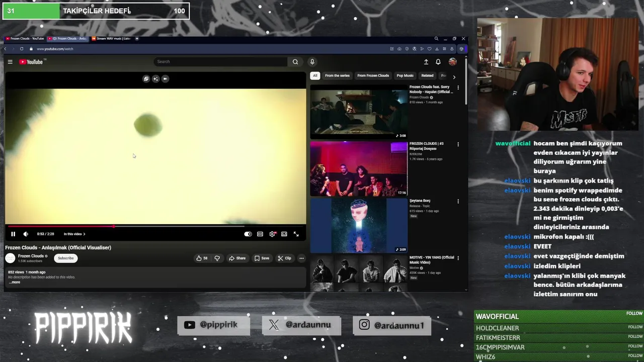Image resolution: width=644 pixels, height=362 pixels.
Task: Open three-dot menu for Röportaj Dosyası video
Action: pyautogui.click(x=458, y=144)
